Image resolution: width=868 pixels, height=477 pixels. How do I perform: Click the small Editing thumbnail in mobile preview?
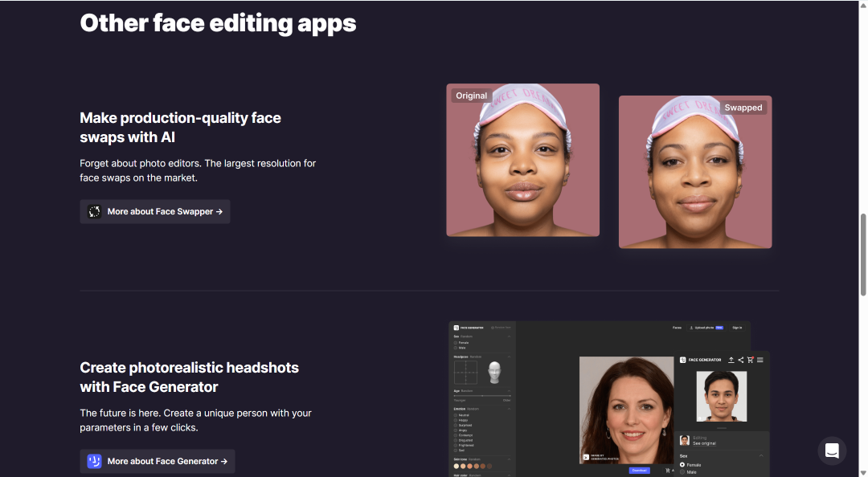click(685, 441)
